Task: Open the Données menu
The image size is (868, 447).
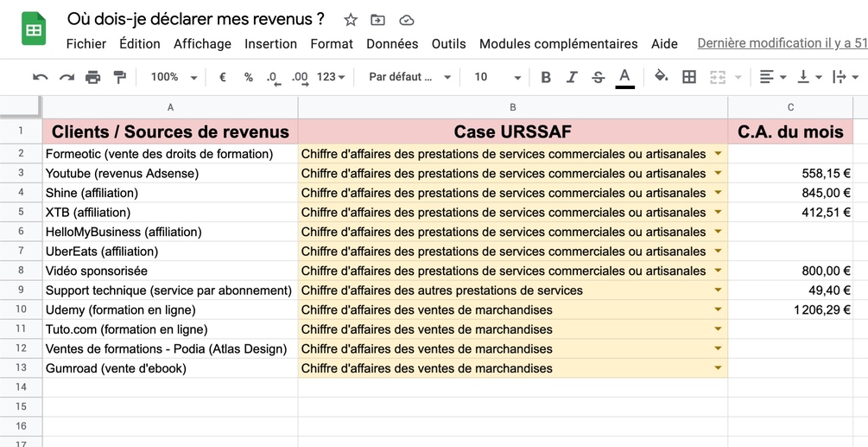Action: point(392,44)
